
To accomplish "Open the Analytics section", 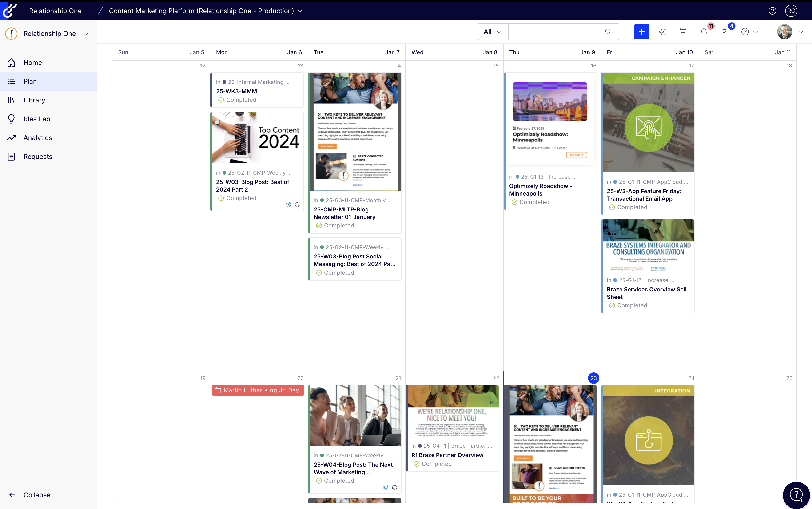I will [x=37, y=137].
